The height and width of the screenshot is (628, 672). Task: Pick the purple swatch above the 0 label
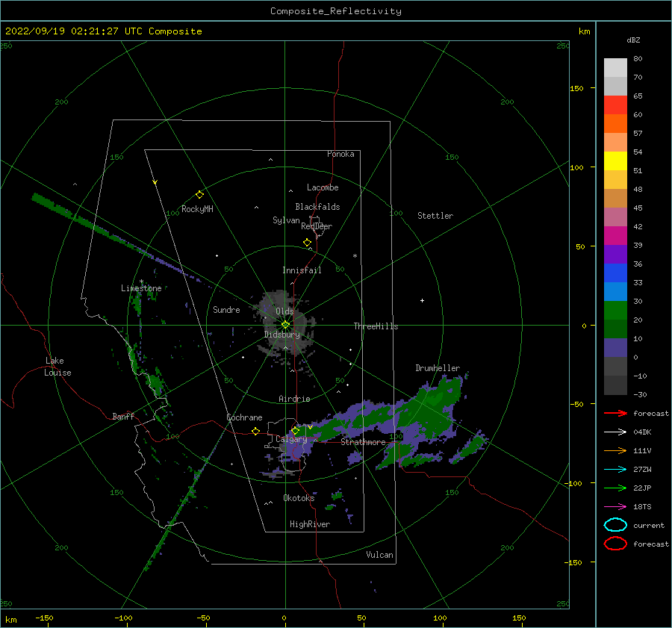615,348
